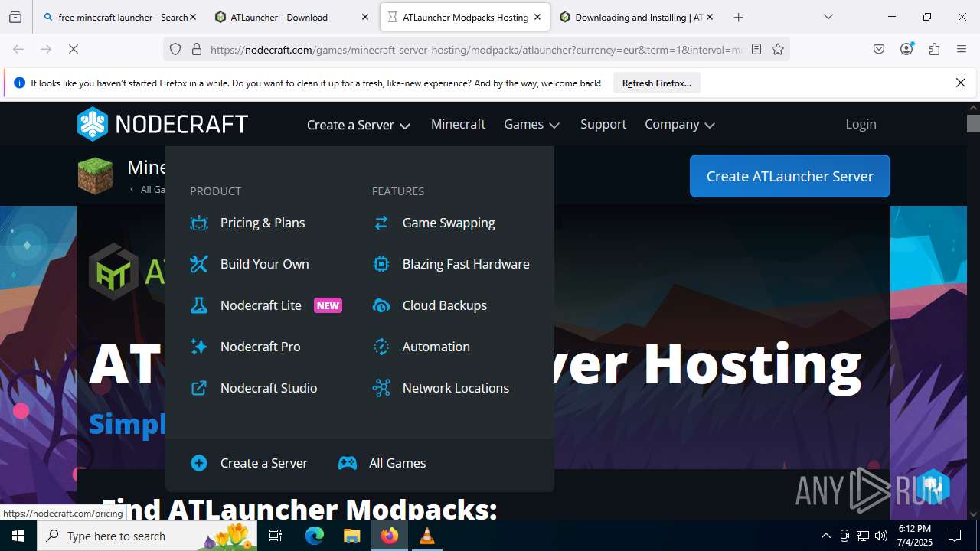Open the Cloud Backups feature link
This screenshot has height=551, width=980.
point(445,305)
